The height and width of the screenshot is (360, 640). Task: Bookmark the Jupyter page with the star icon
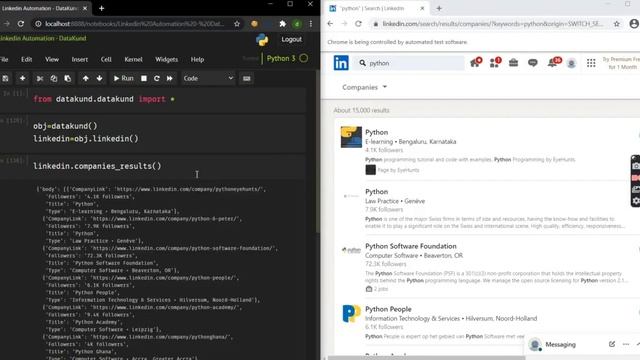click(x=237, y=24)
